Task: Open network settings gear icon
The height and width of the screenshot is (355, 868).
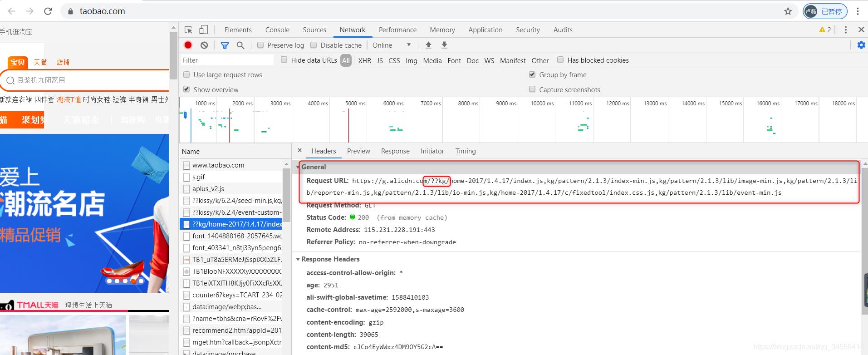Action: tap(861, 45)
